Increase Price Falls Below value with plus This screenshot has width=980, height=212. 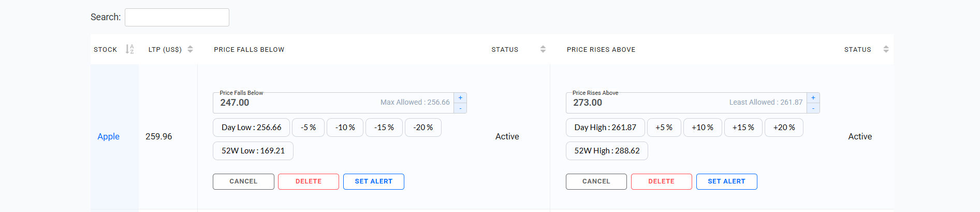[x=460, y=97]
